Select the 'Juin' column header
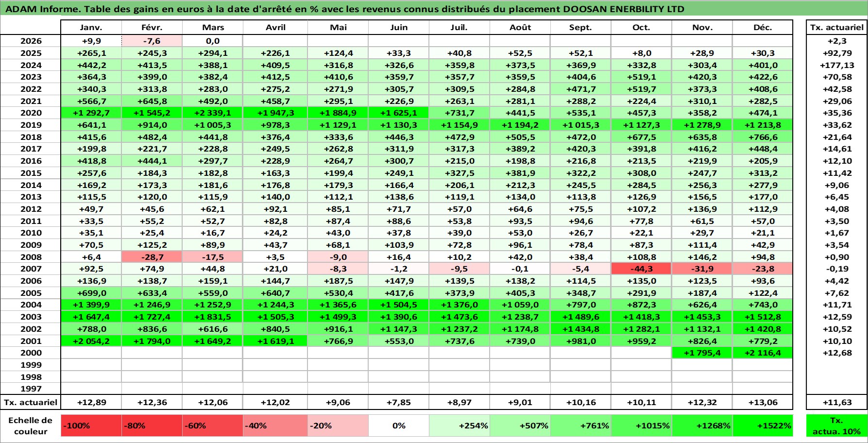This screenshot has height=443, width=868. tap(399, 28)
